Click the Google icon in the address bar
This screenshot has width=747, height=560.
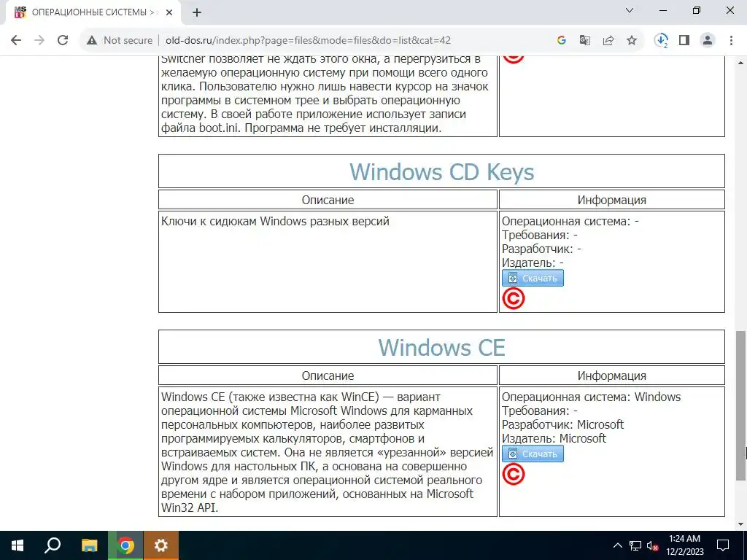click(561, 41)
